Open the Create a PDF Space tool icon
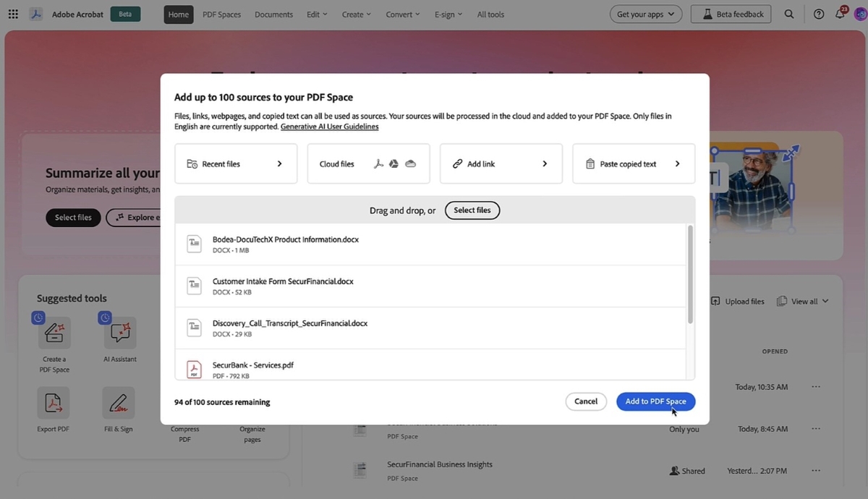This screenshot has width=868, height=499. click(54, 333)
